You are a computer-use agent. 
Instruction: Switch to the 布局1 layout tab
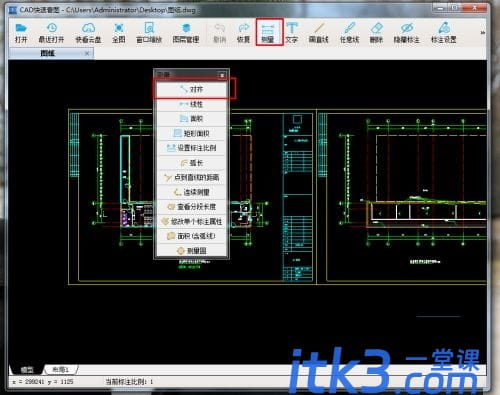pos(61,369)
